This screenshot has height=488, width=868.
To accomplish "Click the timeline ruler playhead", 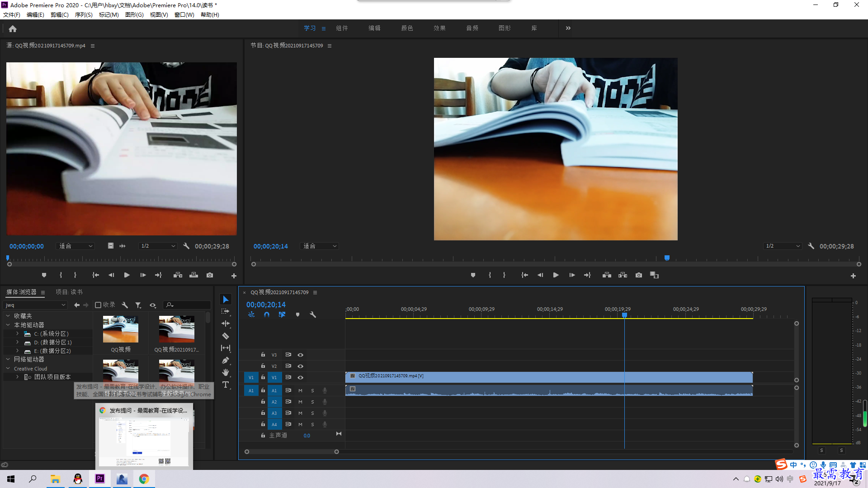I will 624,315.
